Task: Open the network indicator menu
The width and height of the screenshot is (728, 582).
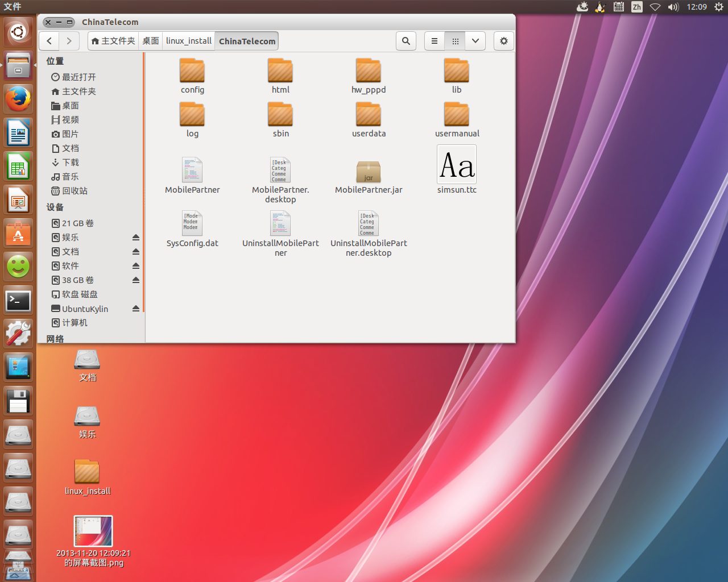Action: tap(655, 7)
